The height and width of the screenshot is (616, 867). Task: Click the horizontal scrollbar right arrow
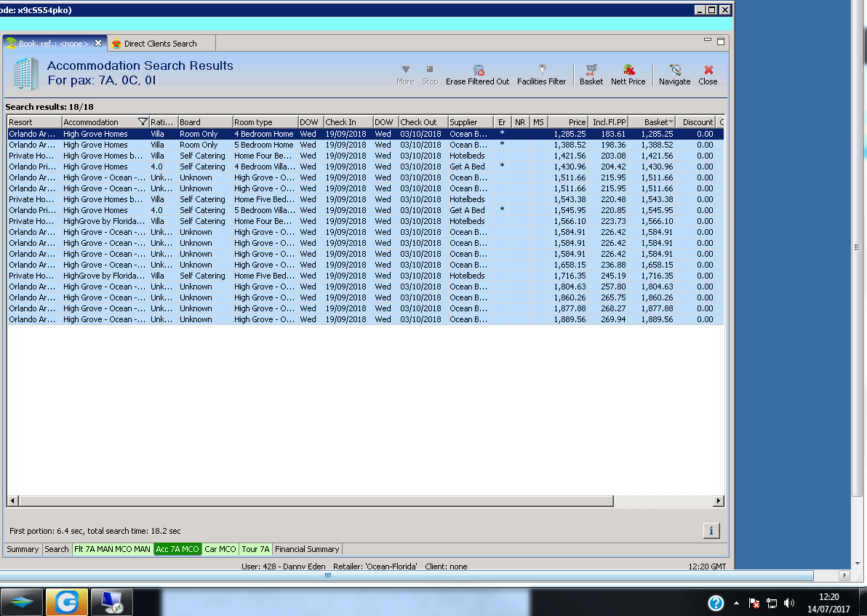(719, 501)
